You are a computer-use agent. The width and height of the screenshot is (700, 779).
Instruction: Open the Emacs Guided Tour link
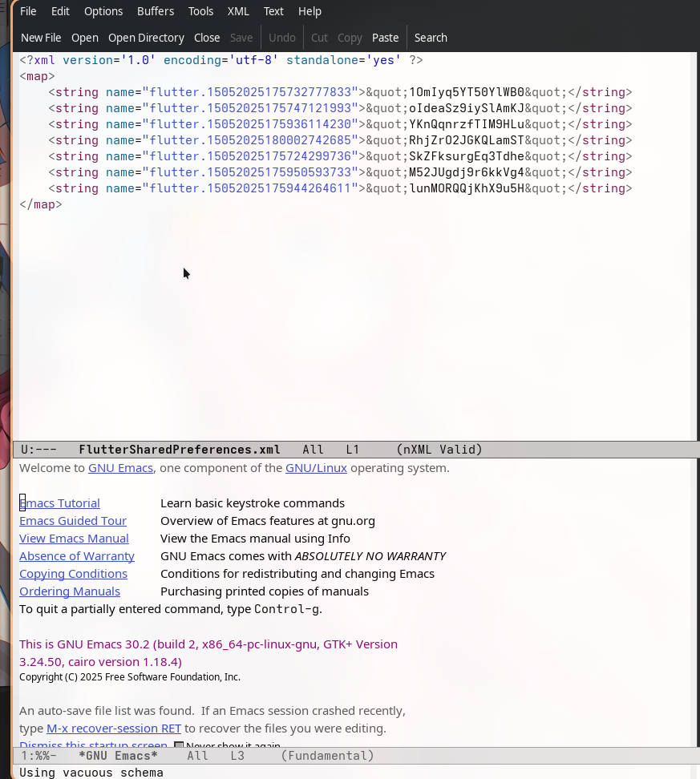pyautogui.click(x=72, y=520)
